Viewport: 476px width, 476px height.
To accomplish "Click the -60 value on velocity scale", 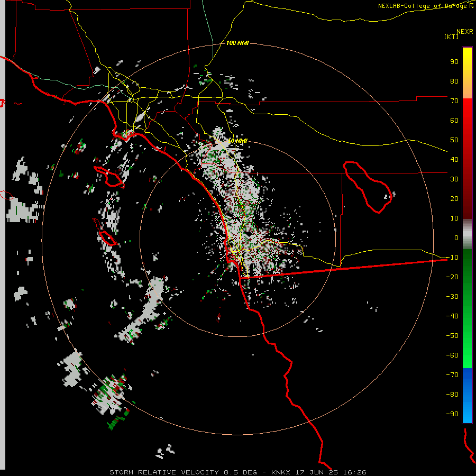I will 452,355.
